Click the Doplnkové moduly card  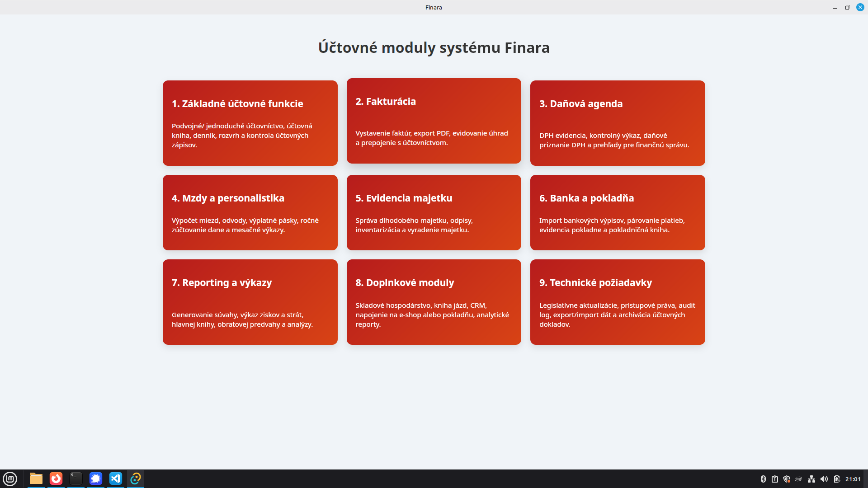434,302
